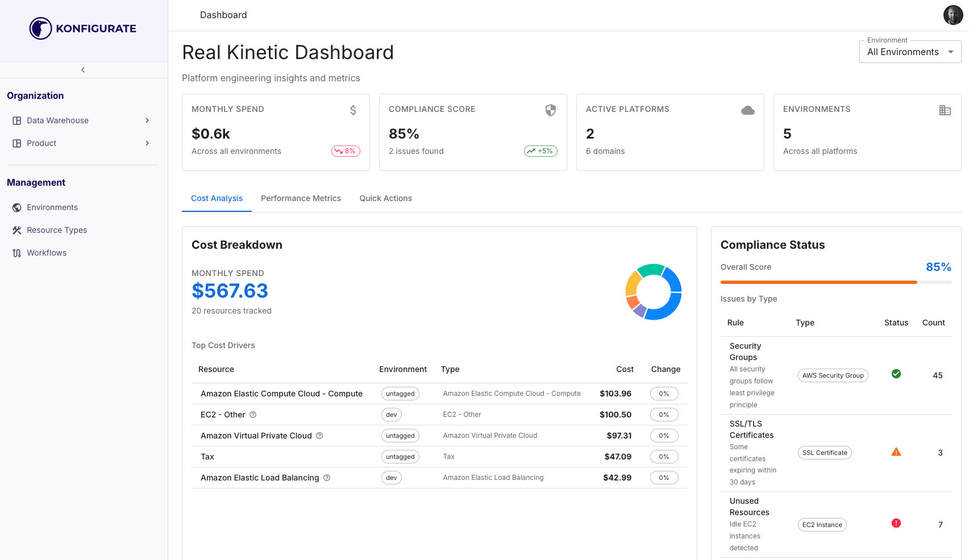Select the Environments globe icon in sidebar
The image size is (969, 560).
16,207
